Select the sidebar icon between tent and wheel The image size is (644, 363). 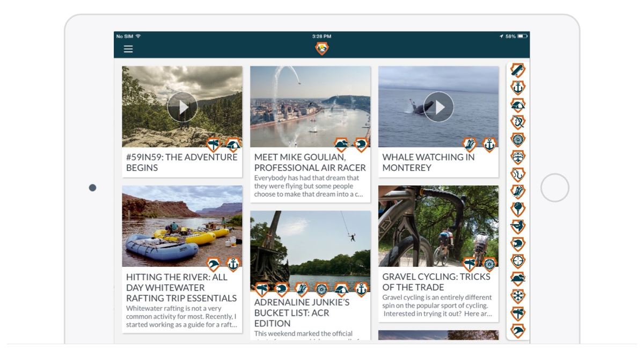518,122
